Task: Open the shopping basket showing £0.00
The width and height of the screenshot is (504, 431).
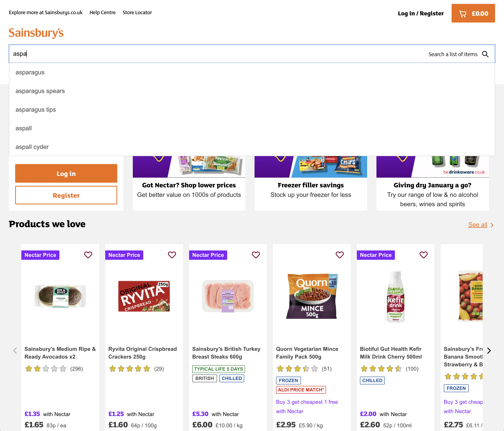Action: (x=473, y=13)
